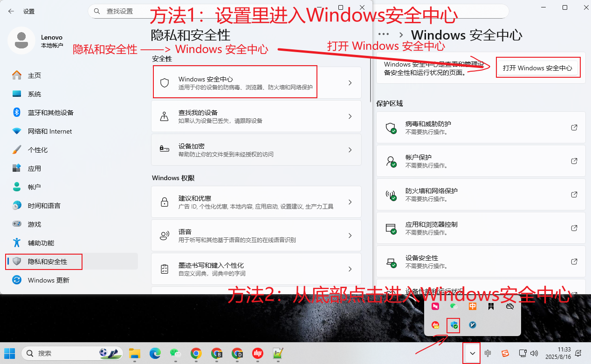Click 打开 Windows 安全中心 button
Screen dimensions: 591x364
(537, 68)
